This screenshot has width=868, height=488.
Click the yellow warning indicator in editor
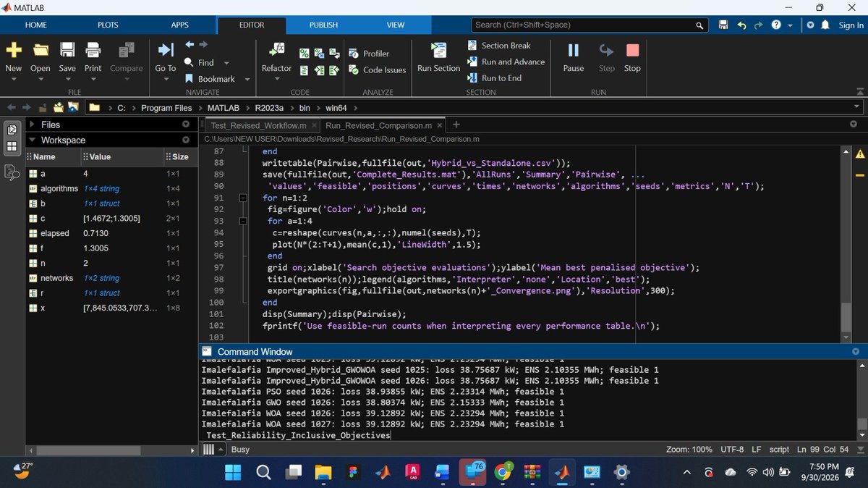860,153
